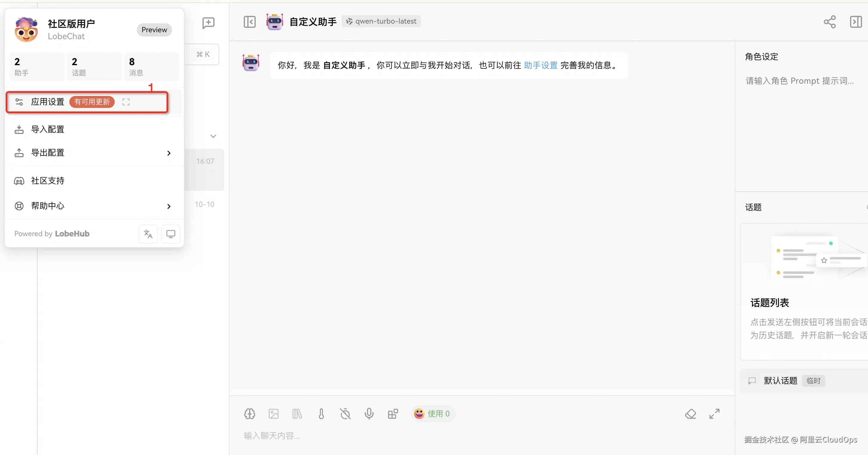Viewport: 868px width, 455px height.
Task: Click the image upload icon in input toolbar
Action: 273,413
